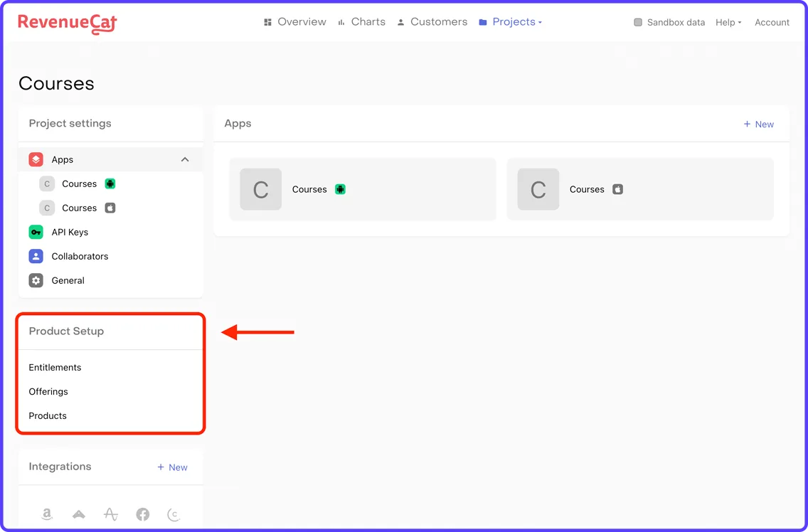Click the Customers person icon
Viewport: 808px width, 532px height.
(x=400, y=22)
